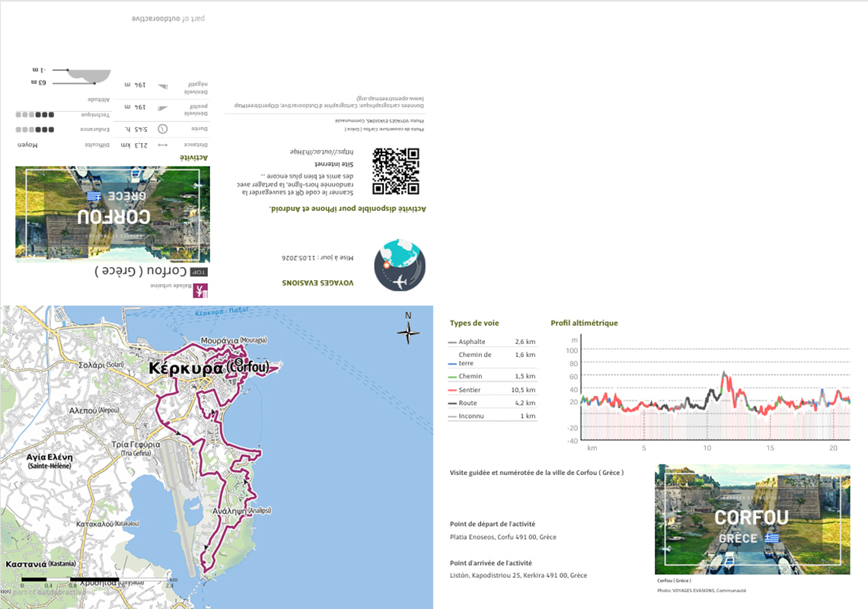Open the out.ac website link

tap(321, 151)
